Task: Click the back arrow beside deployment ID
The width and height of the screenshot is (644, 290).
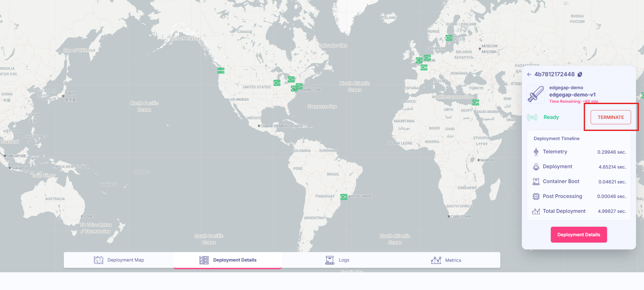Action: pyautogui.click(x=529, y=75)
